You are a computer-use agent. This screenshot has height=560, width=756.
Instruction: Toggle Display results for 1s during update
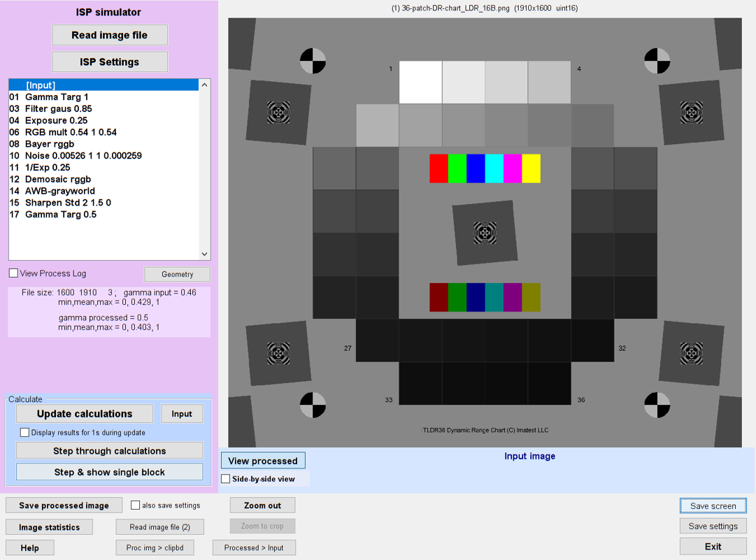[25, 433]
